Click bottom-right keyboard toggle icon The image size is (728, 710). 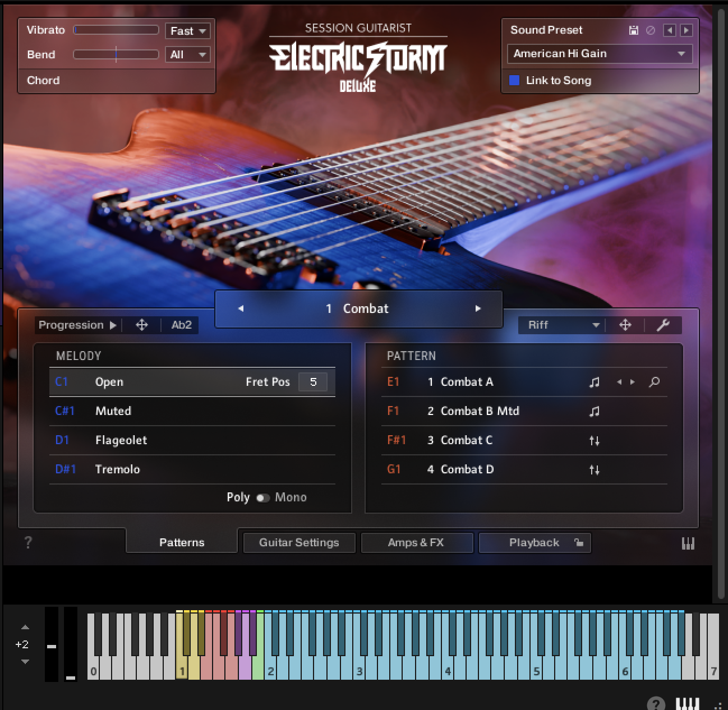click(x=688, y=704)
